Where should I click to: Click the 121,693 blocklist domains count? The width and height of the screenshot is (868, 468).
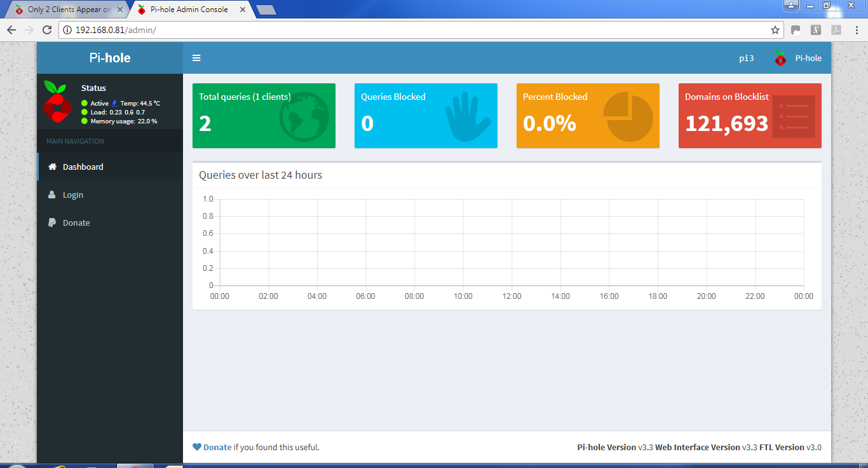point(727,123)
